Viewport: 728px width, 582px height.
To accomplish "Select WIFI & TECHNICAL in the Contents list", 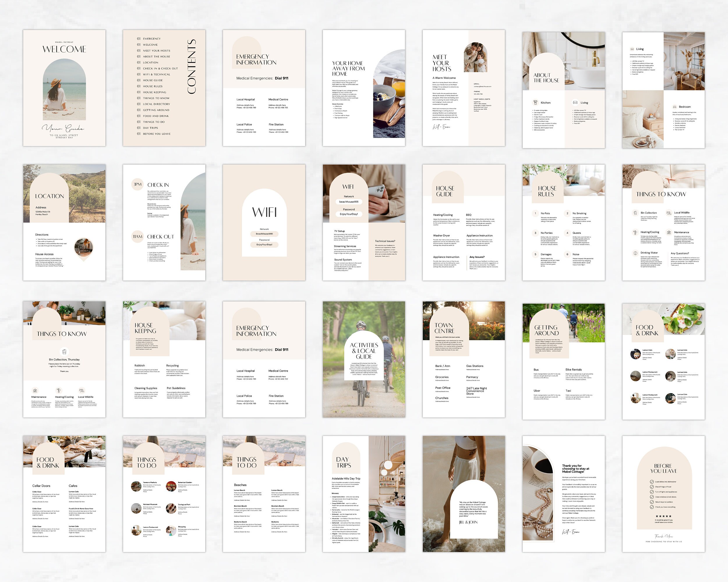I will point(157,74).
